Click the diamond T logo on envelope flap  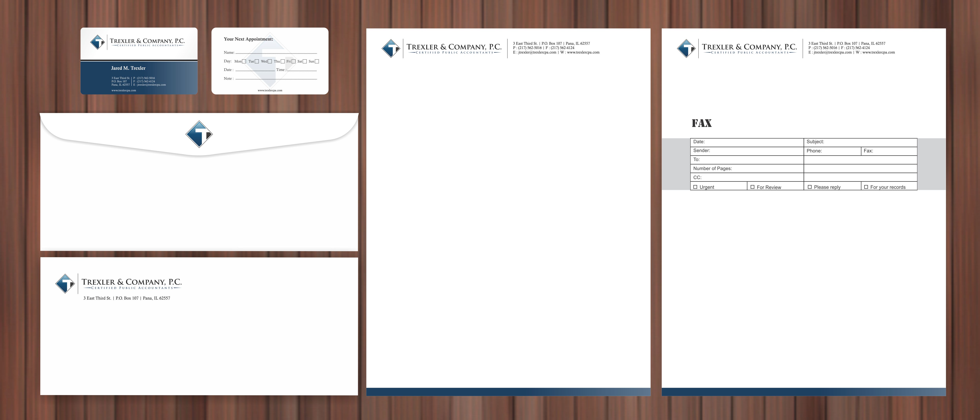click(199, 134)
